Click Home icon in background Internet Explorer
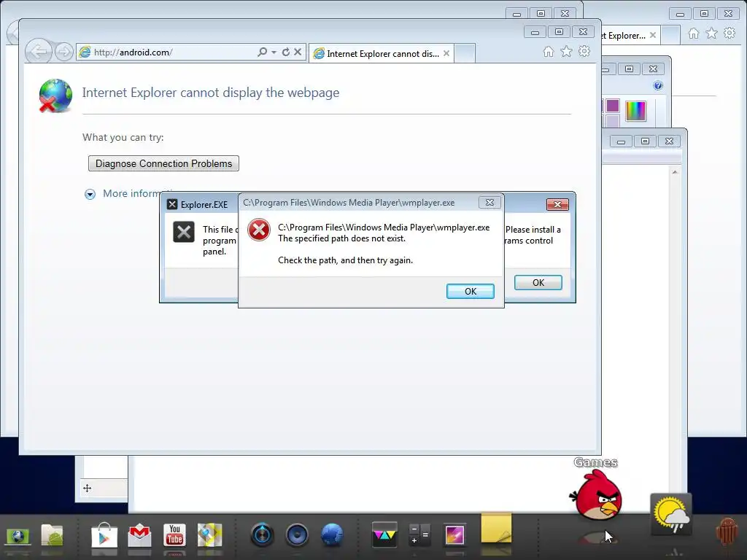 pyautogui.click(x=694, y=34)
